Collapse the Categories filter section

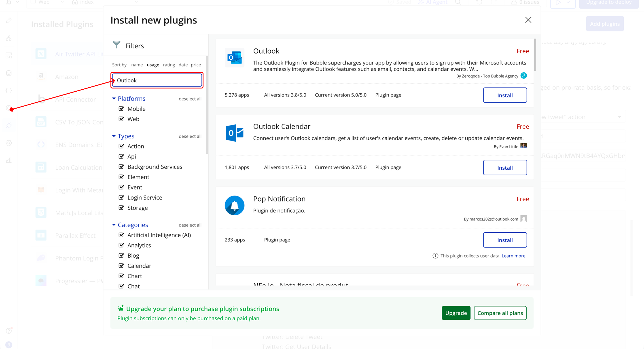click(114, 225)
